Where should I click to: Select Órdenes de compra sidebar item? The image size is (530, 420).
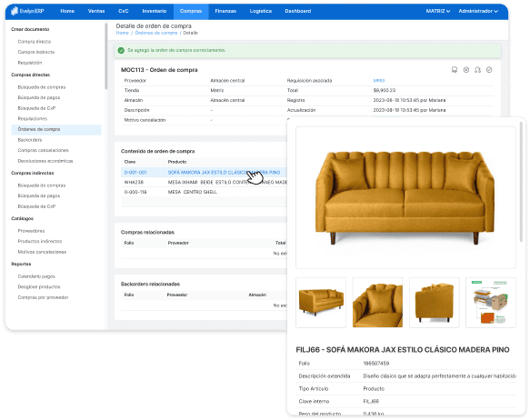56,129
